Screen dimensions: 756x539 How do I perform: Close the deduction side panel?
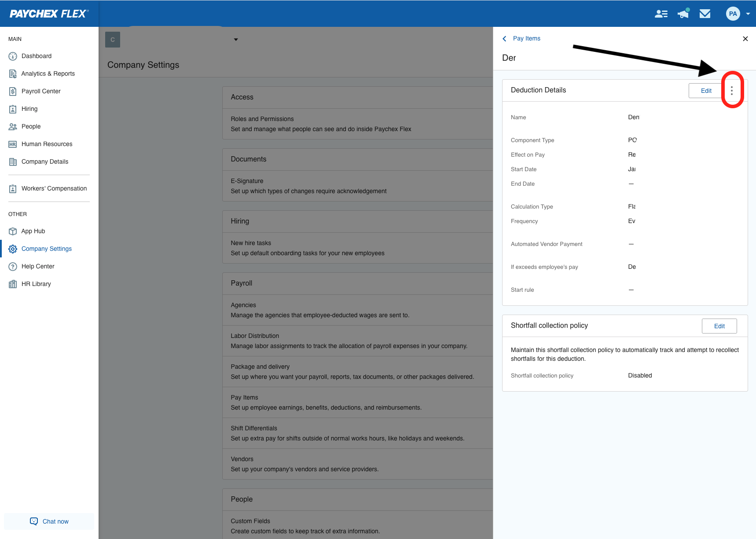[745, 39]
